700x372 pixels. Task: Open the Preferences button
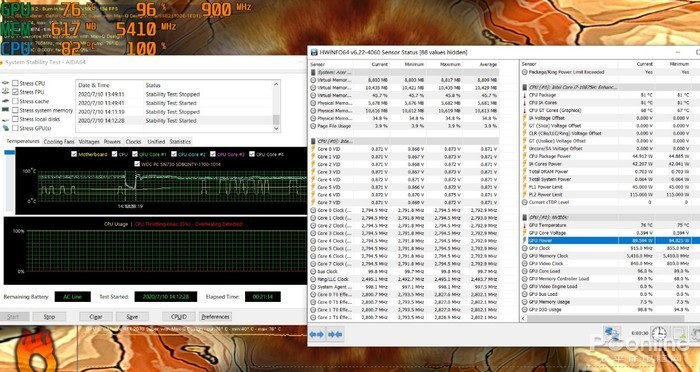(x=215, y=317)
